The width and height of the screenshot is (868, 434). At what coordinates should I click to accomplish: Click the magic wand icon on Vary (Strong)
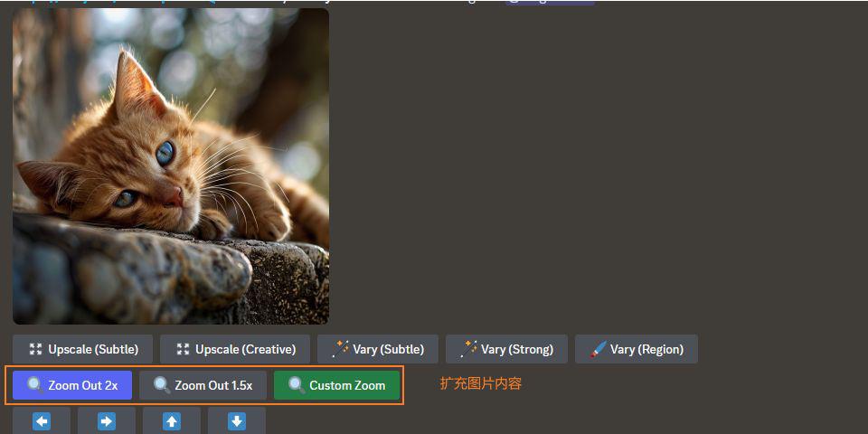click(468, 349)
